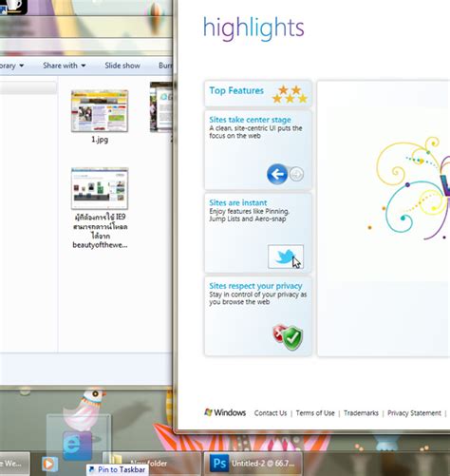
Task: Select the beautyoftheweb screenshot thumbnail
Action: [x=100, y=188]
